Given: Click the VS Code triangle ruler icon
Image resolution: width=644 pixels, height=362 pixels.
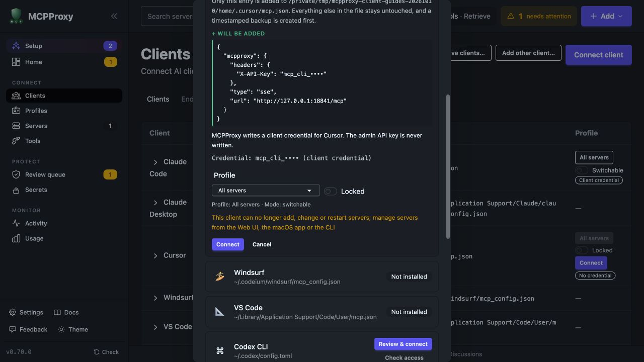Looking at the screenshot, I should point(220,312).
